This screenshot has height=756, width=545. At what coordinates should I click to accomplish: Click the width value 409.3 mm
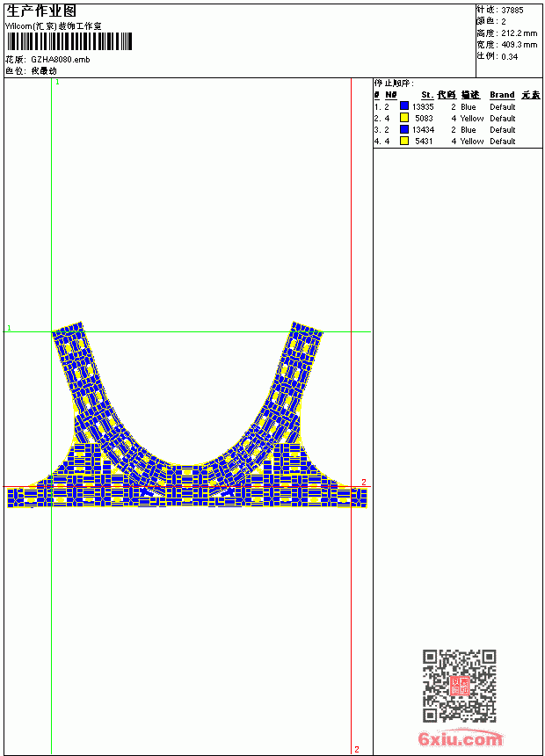pyautogui.click(x=519, y=45)
